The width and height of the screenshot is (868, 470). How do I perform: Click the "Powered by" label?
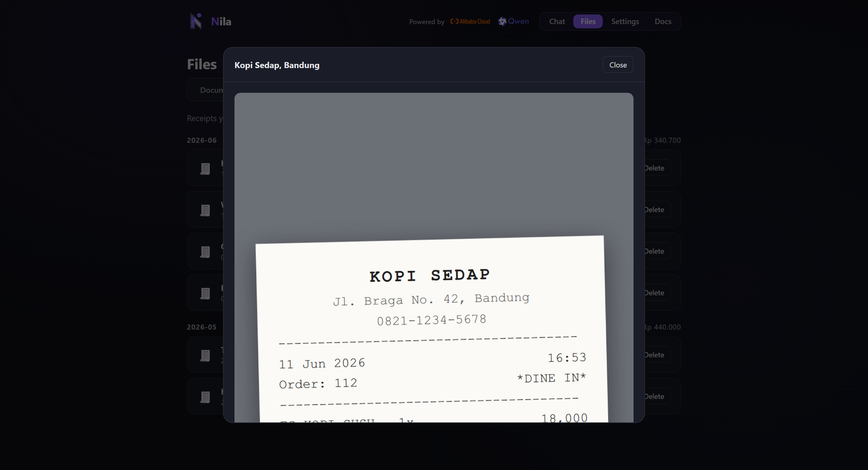(x=426, y=22)
